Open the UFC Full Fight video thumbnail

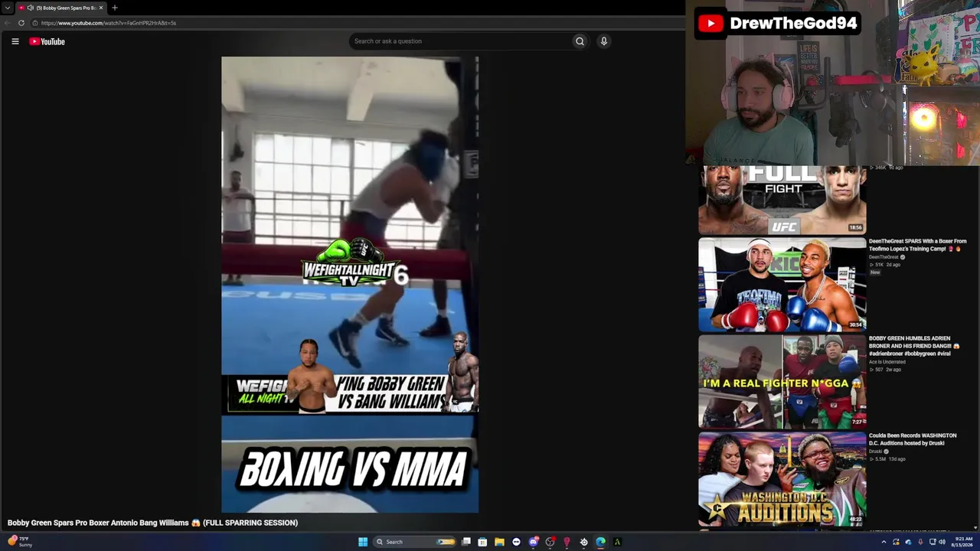(782, 200)
